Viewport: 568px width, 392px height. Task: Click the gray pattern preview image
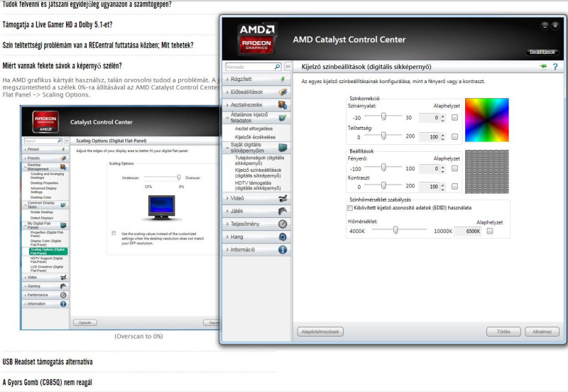click(487, 172)
